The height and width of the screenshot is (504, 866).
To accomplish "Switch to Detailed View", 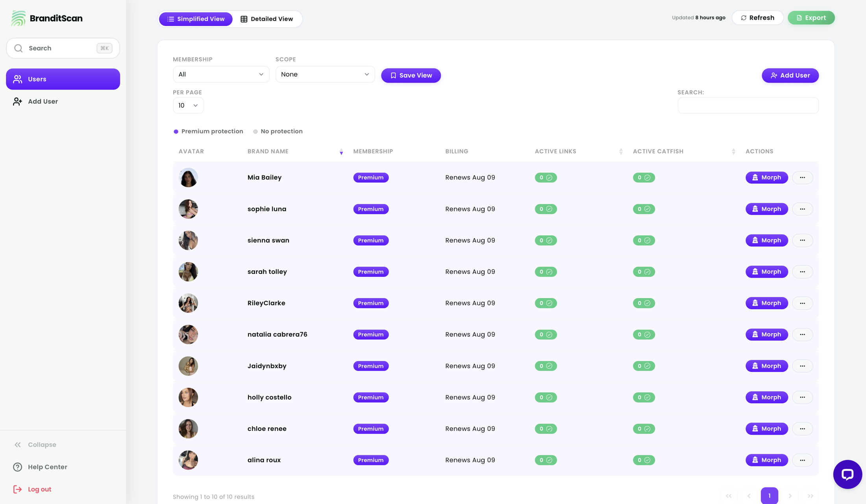I will 267,19.
